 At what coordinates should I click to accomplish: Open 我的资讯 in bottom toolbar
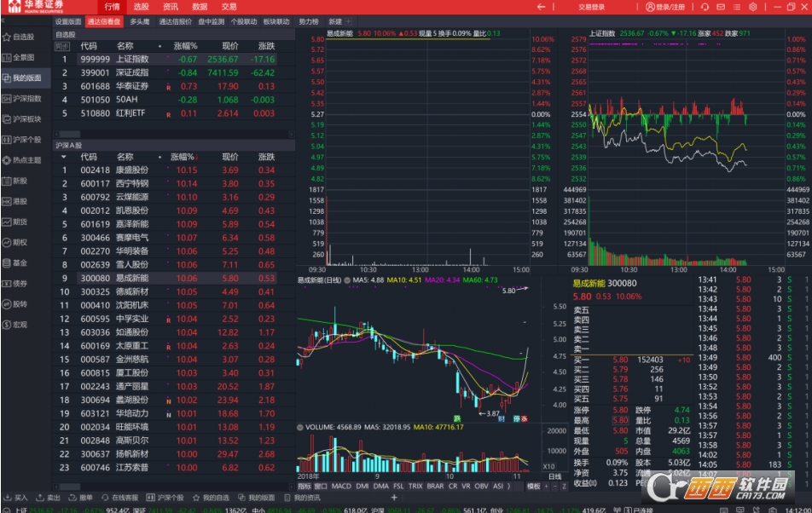[x=303, y=498]
